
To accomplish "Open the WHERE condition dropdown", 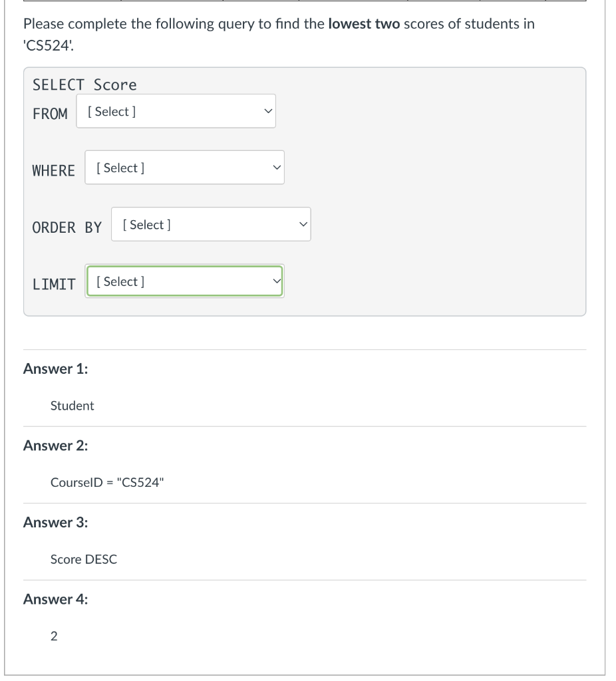I will (x=184, y=168).
